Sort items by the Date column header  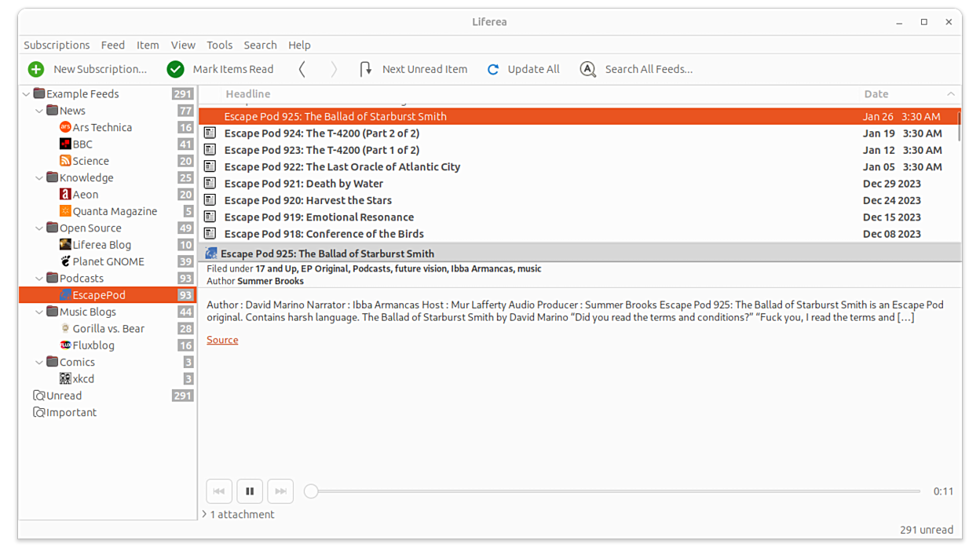pos(876,94)
